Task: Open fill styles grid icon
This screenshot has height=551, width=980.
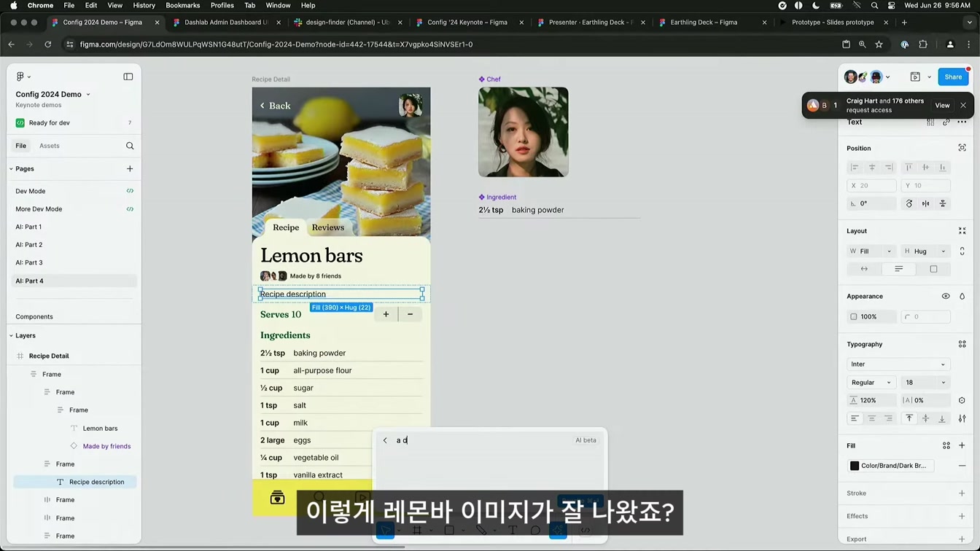Action: [x=946, y=445]
